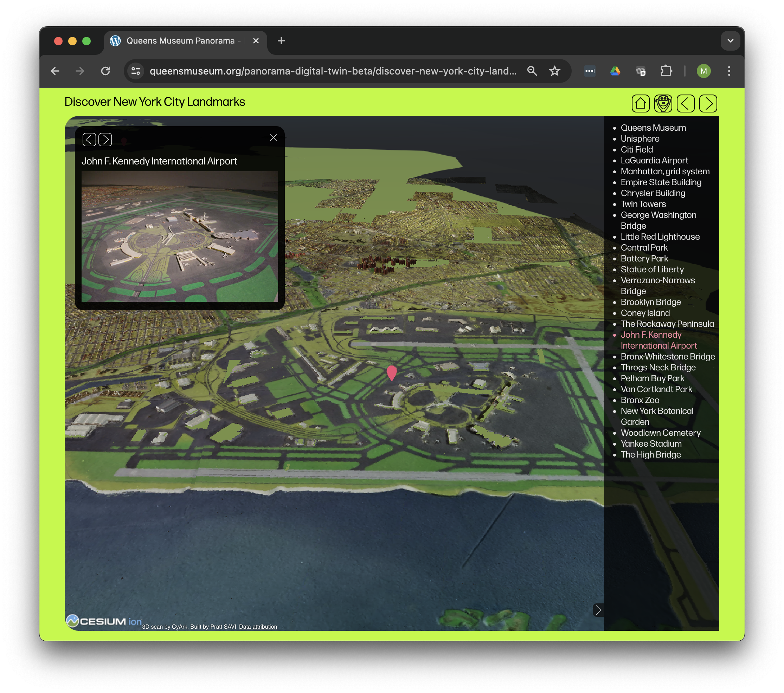Select Unisphere in landmark list
784x693 pixels.
tap(640, 139)
